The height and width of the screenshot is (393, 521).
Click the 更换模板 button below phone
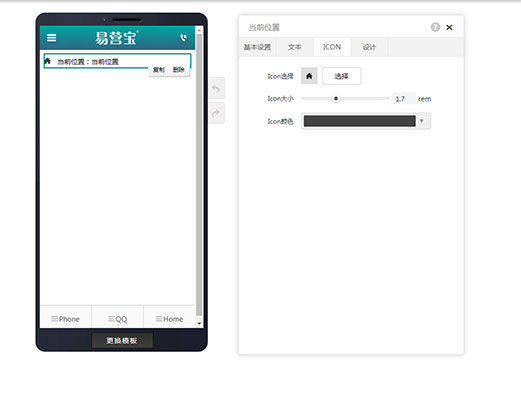[x=122, y=340]
